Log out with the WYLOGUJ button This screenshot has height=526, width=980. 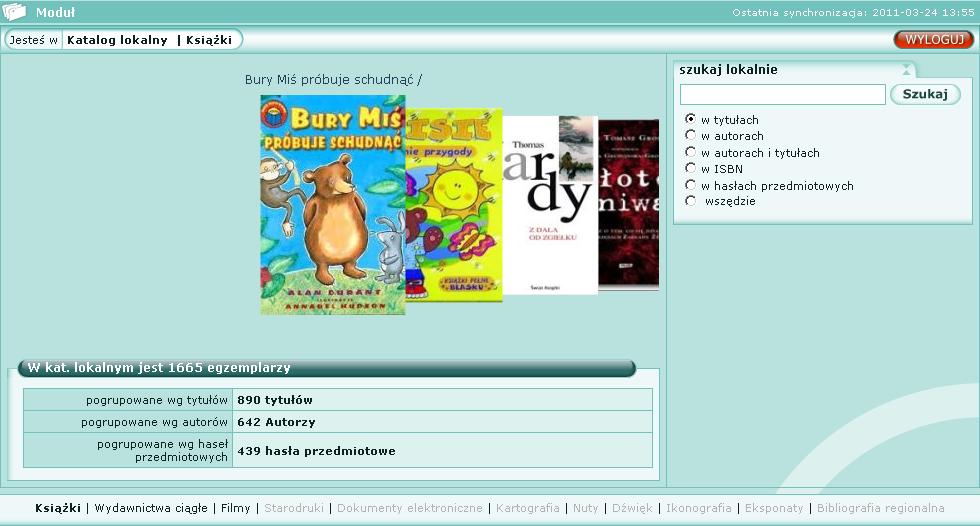[934, 39]
